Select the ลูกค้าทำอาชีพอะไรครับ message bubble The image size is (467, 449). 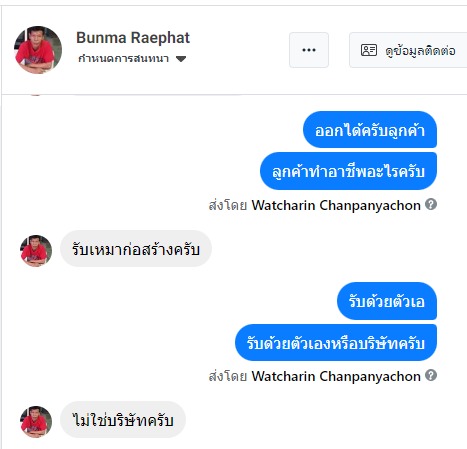[x=348, y=171]
